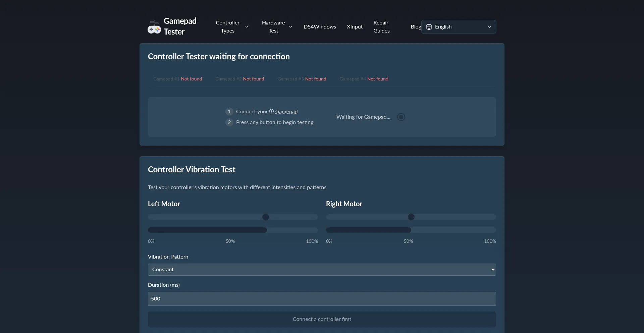644x333 pixels.
Task: Switch to the Gamepad #3 tab
Action: (x=302, y=79)
